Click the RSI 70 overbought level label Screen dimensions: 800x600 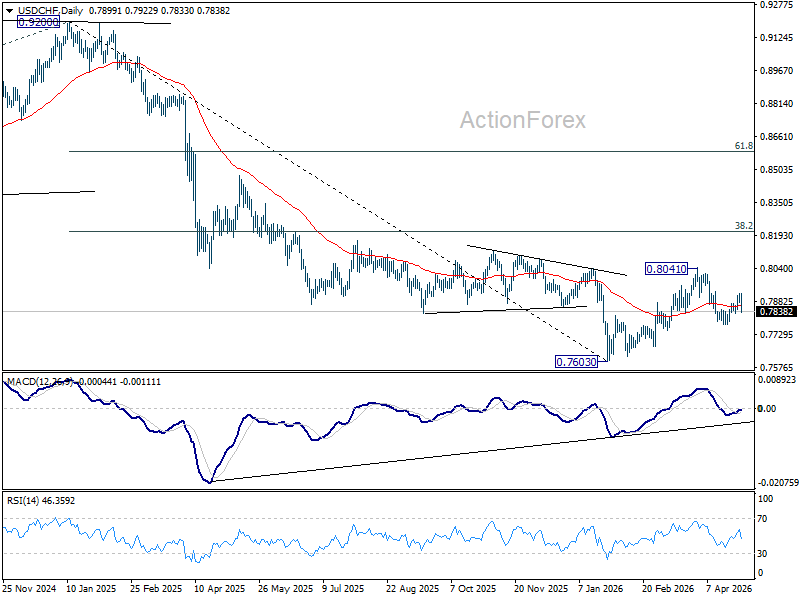(762, 519)
